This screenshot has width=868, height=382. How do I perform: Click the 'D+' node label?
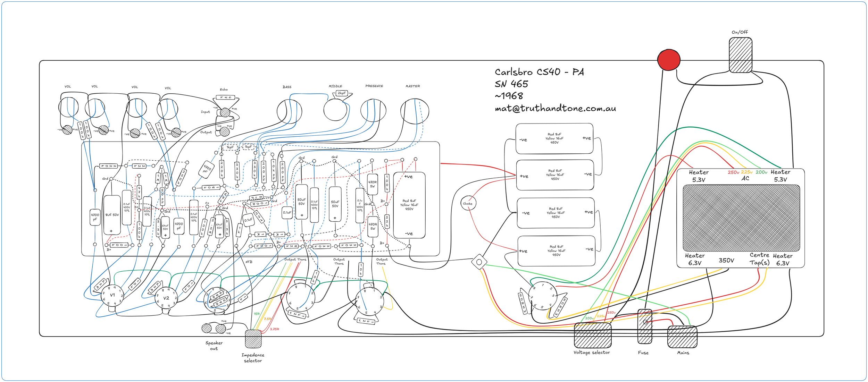[136, 207]
